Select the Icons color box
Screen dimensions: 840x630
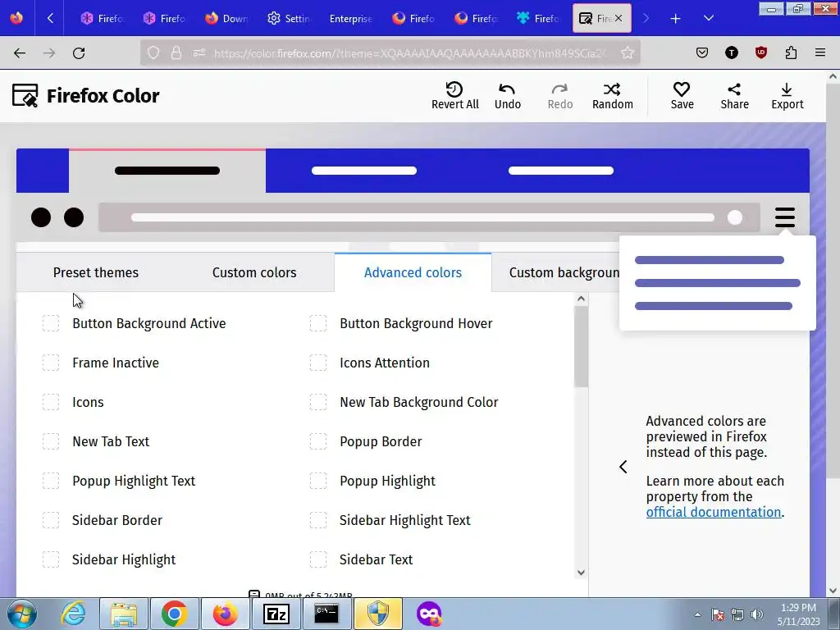[x=51, y=402]
